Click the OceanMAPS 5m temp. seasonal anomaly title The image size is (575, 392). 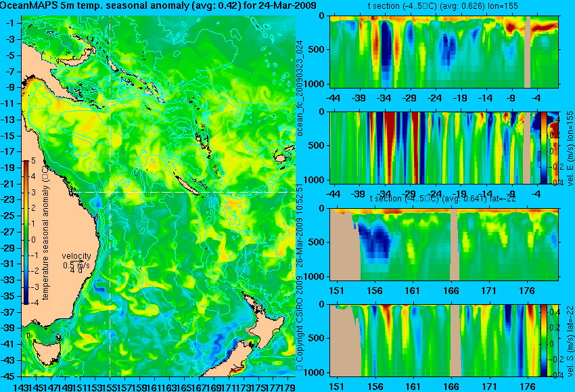pos(158,5)
